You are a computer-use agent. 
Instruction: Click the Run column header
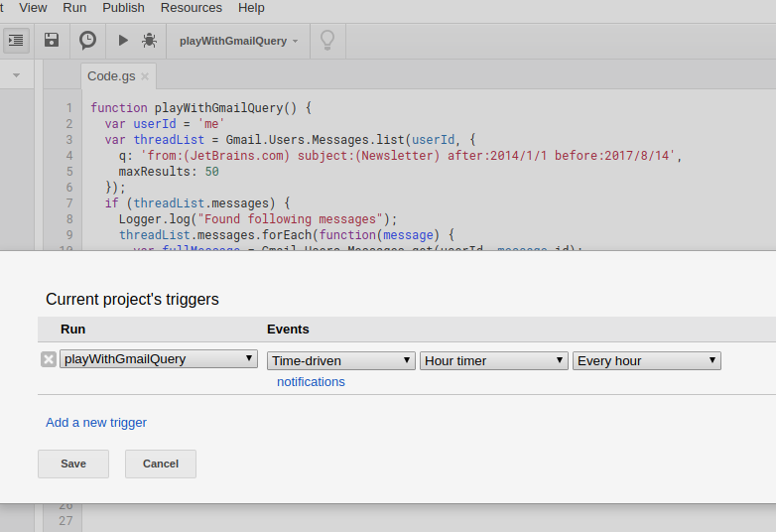click(x=72, y=330)
